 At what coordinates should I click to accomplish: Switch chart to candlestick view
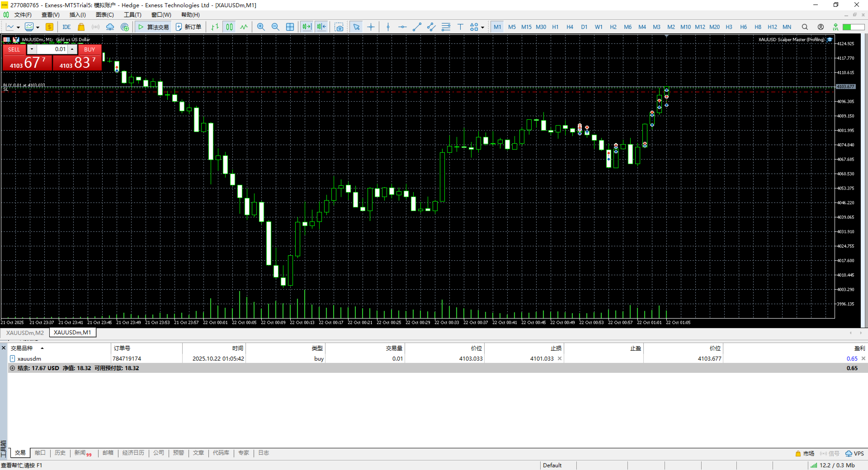230,27
